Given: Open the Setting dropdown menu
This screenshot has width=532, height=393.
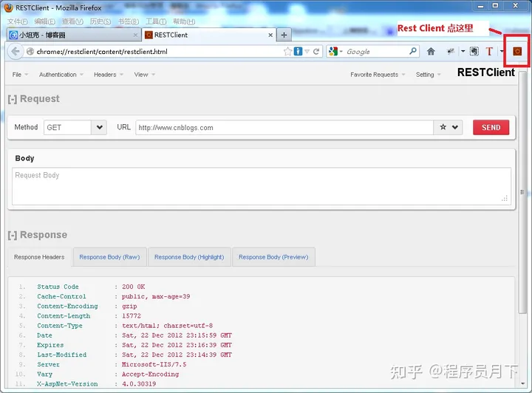Looking at the screenshot, I should click(x=428, y=75).
